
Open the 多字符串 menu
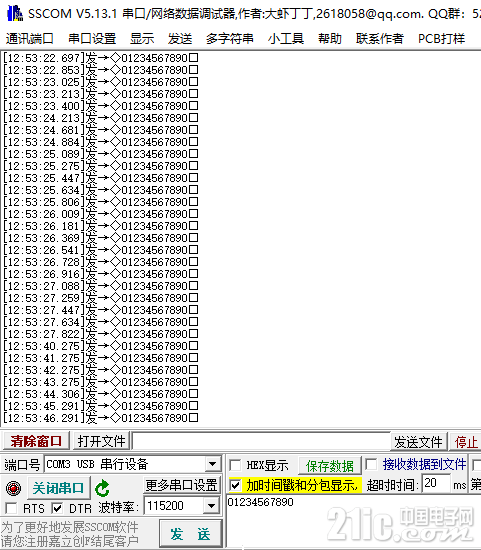coord(230,39)
